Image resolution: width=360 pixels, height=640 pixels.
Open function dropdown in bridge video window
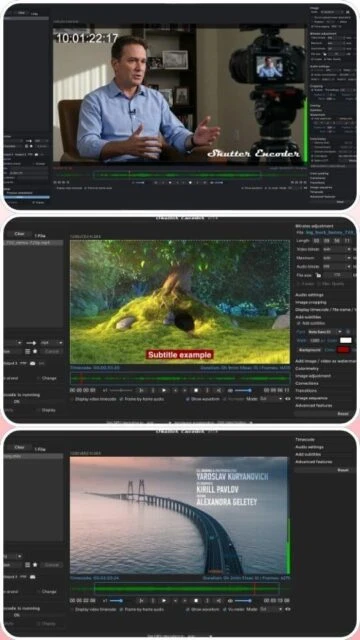click(13, 556)
